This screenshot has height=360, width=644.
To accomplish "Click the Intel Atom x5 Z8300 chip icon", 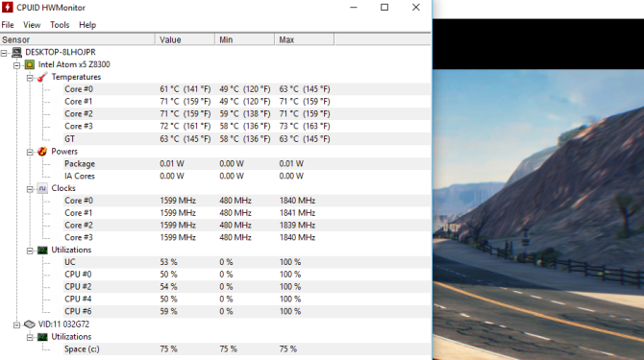I will tap(30, 64).
